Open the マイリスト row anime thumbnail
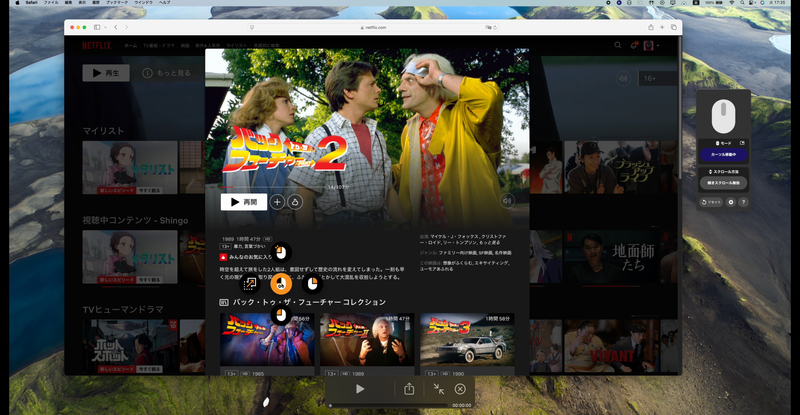Viewport: 800px width, 415px height. 130,167
